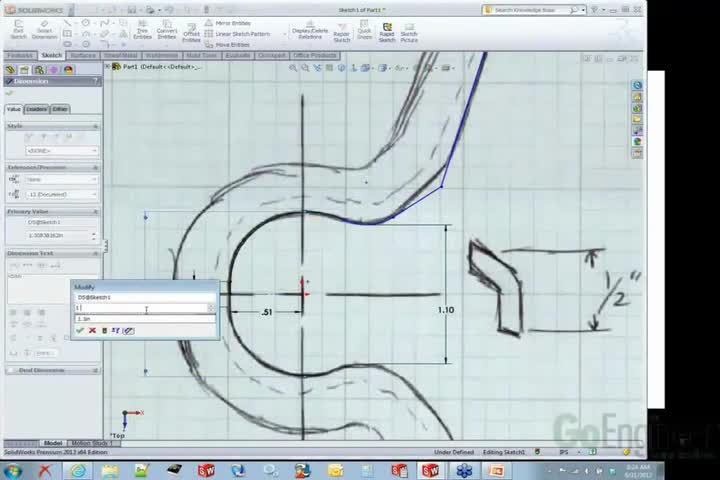Viewport: 720px width, 480px height.
Task: Switch to the Features ribbon tab
Action: pyautogui.click(x=20, y=56)
